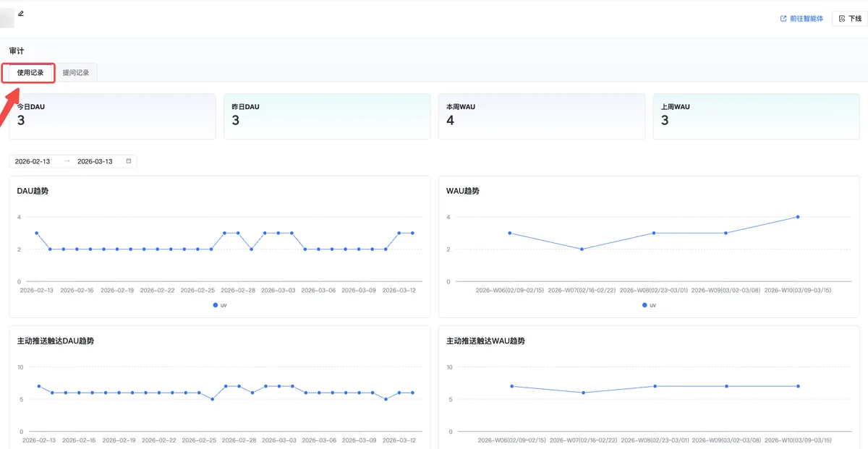Switch to the 提问记录 tab
The height and width of the screenshot is (449, 868).
[x=76, y=73]
